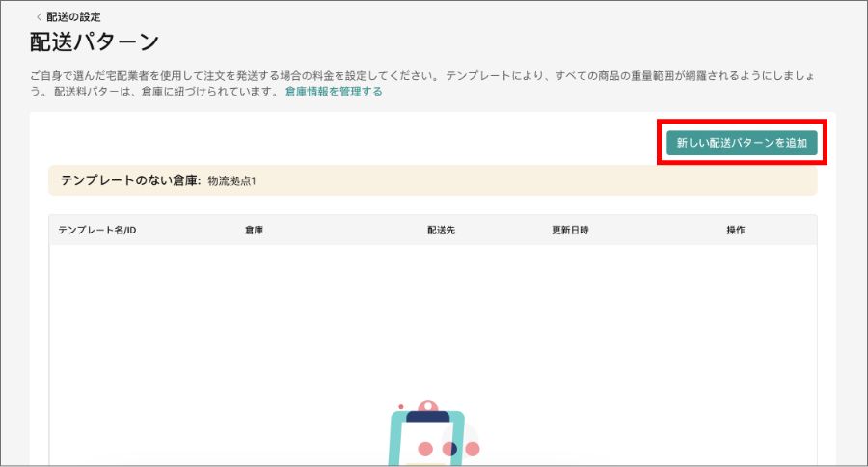Select the 操作 column header
Screen dimensions: 868x467
736,230
